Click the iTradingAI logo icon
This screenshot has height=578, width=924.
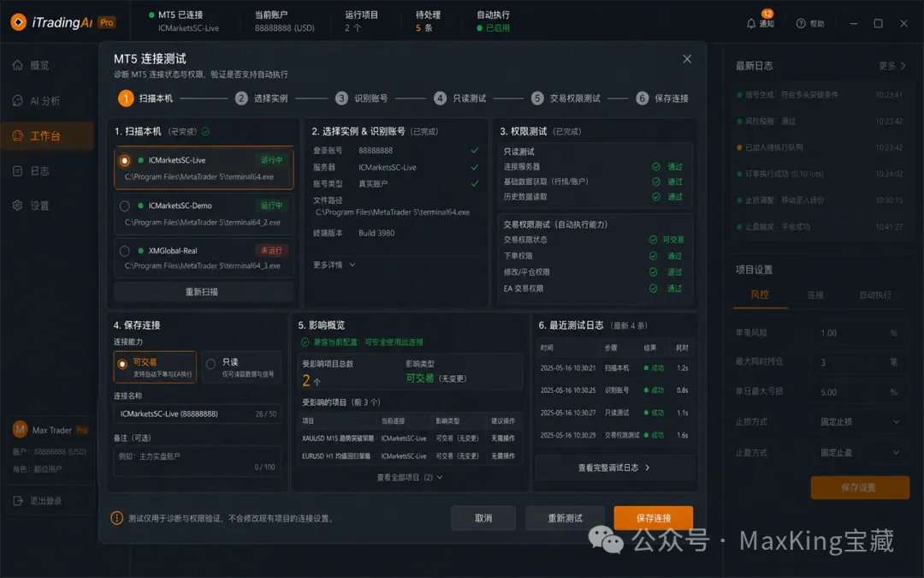[18, 22]
